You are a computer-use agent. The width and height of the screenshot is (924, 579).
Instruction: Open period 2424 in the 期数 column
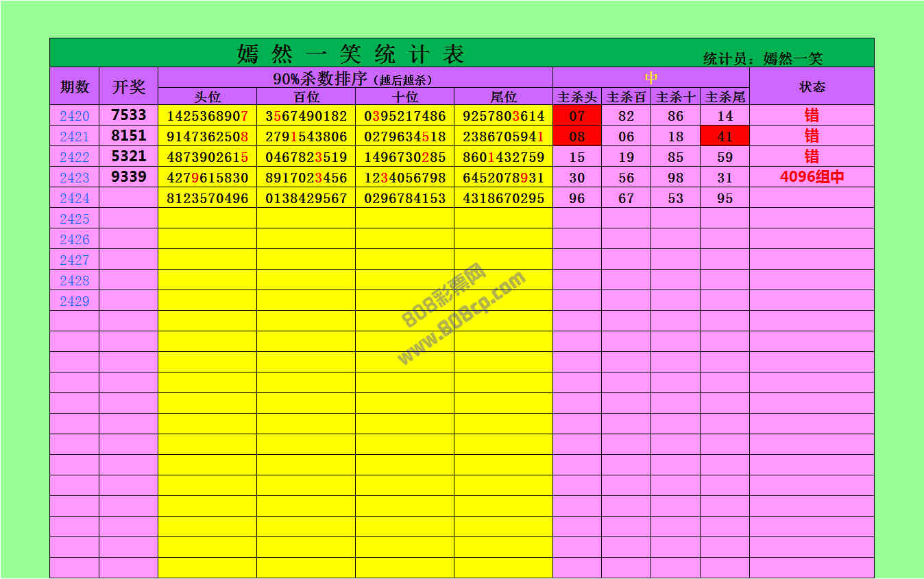75,198
